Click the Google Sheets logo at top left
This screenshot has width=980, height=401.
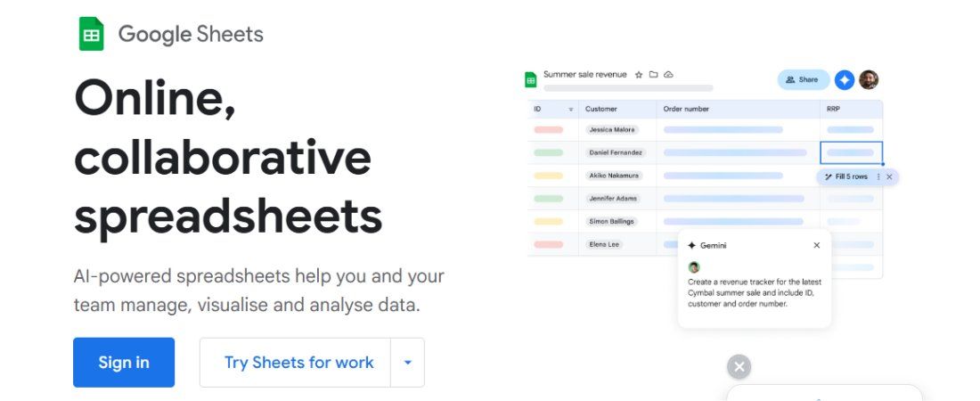(92, 35)
